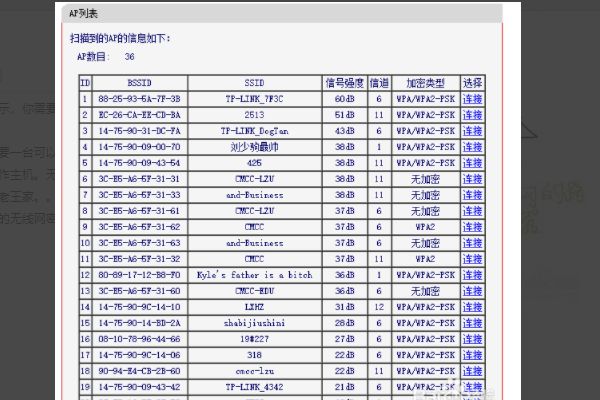Connect to the cmcc-lzu network in row 18

473,370
